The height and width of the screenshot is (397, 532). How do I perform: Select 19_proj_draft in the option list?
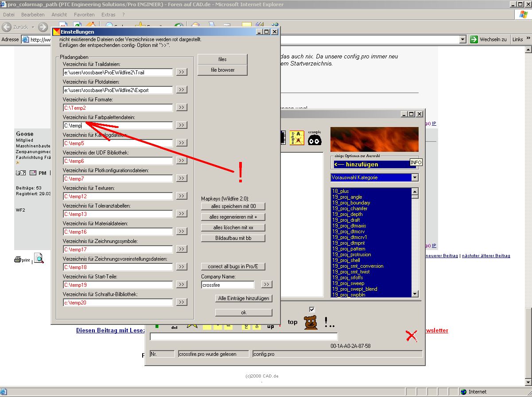[x=346, y=220]
